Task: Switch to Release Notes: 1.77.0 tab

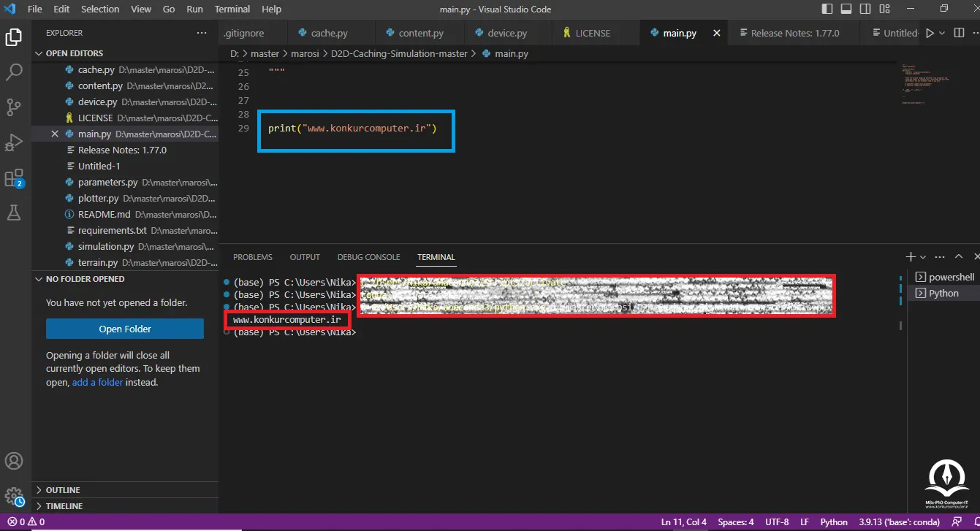Action: 795,33
